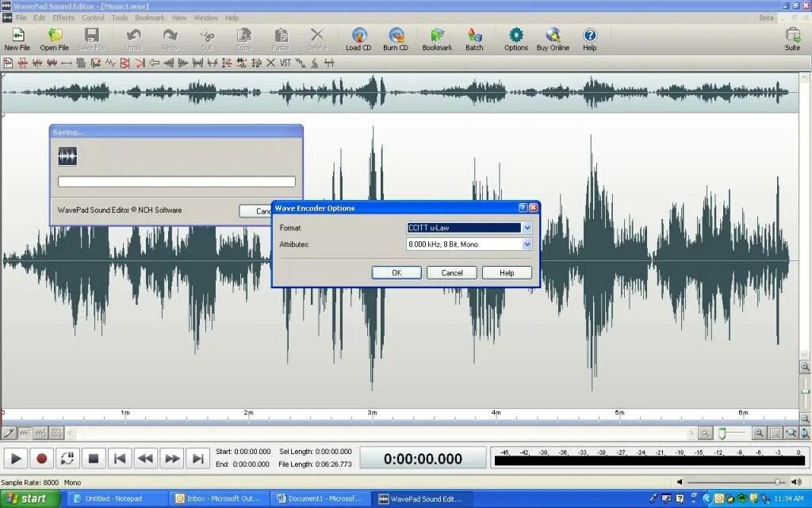Click the first icon in the effects bar
Viewport: 812px width, 508px height.
[x=8, y=63]
